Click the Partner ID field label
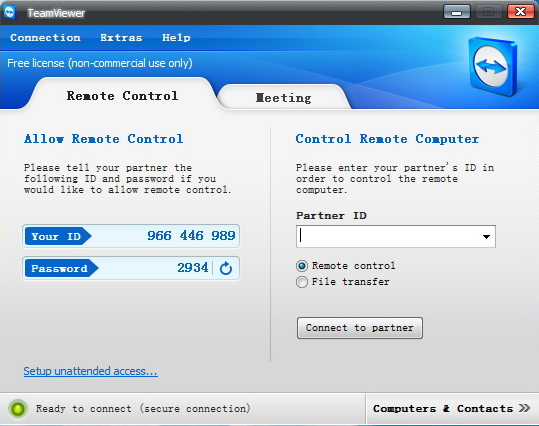Screen dimensions: 539x426 331,216
